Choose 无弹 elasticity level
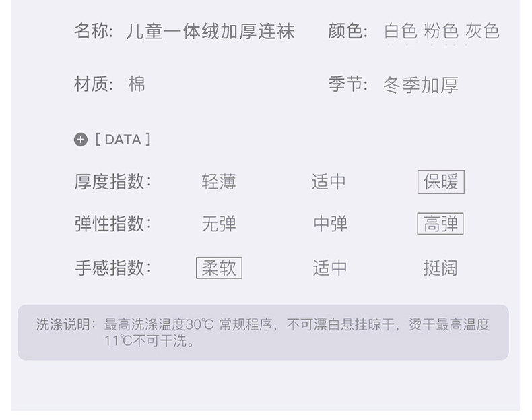Screen dimensions: 532x420 219,224
